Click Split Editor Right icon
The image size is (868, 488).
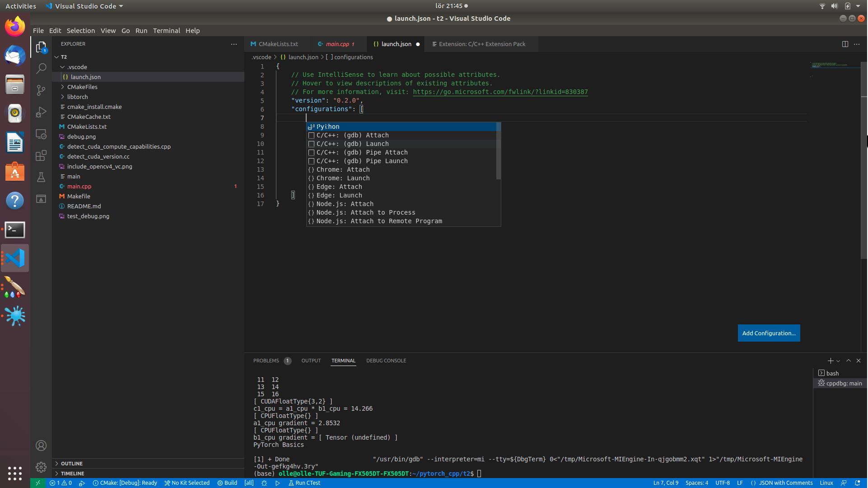(x=845, y=44)
